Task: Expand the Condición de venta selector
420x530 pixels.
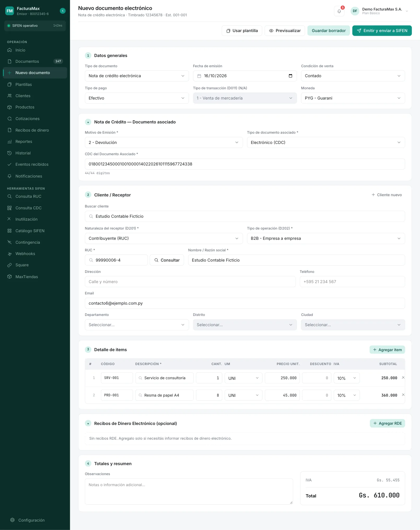Action: (353, 76)
